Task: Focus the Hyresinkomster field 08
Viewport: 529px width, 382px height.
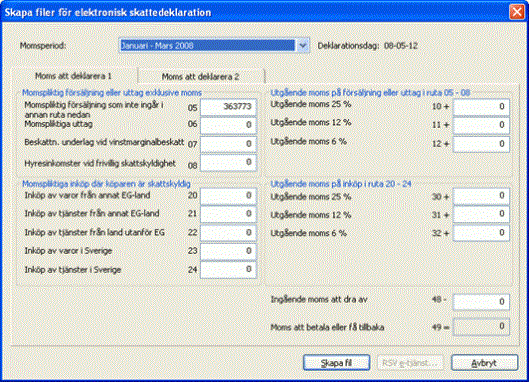Action: [228, 163]
